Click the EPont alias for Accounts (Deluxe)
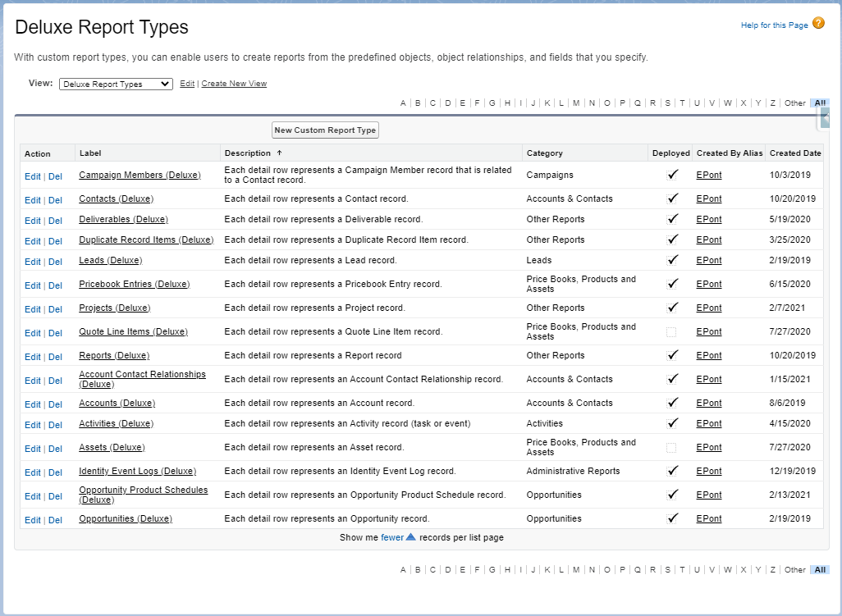The image size is (842, 616). pos(708,403)
